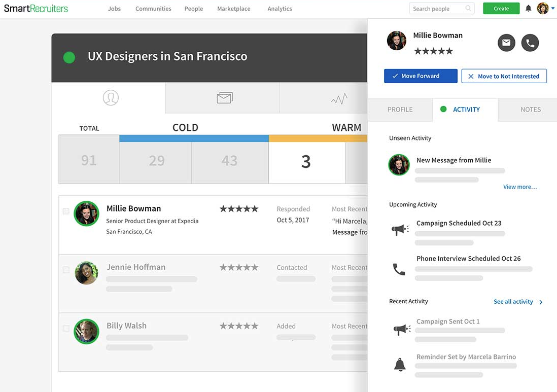
Task: Focus the Search people field
Action: [x=441, y=8]
